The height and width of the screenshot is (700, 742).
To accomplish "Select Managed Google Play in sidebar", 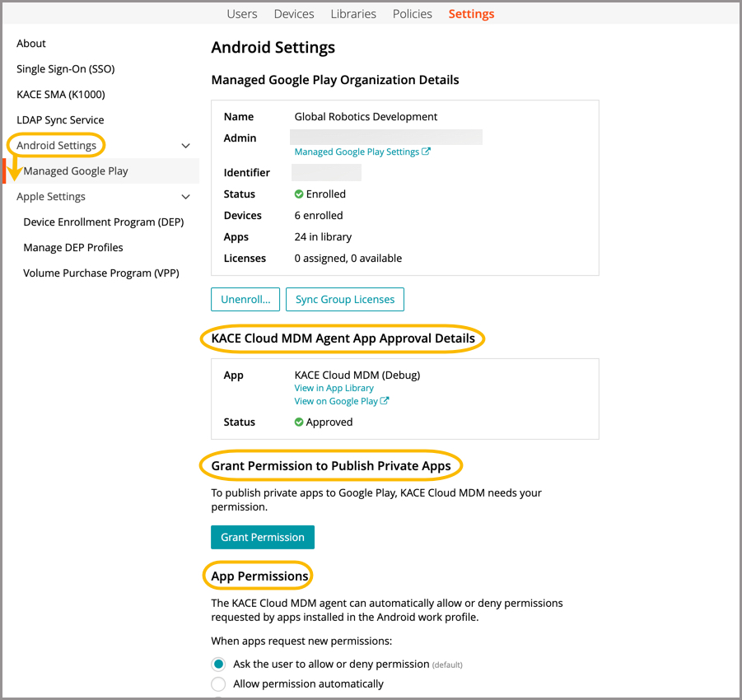I will click(76, 171).
